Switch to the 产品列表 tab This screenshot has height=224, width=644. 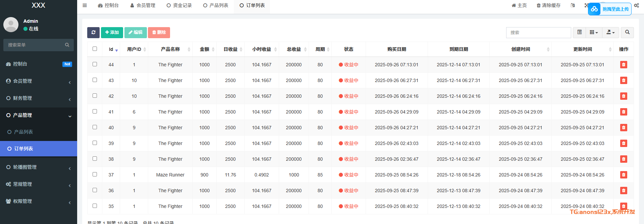pos(216,5)
